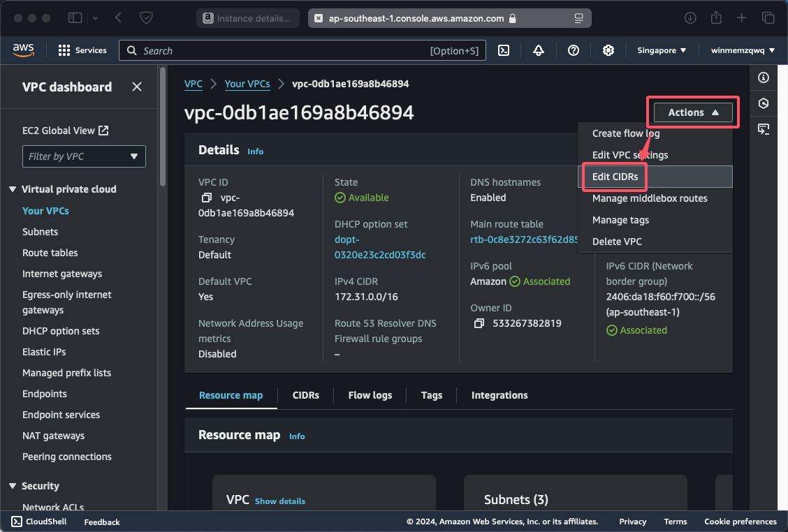The width and height of the screenshot is (788, 532).
Task: Launch CloudShell from the top navigation icon
Action: (x=504, y=50)
